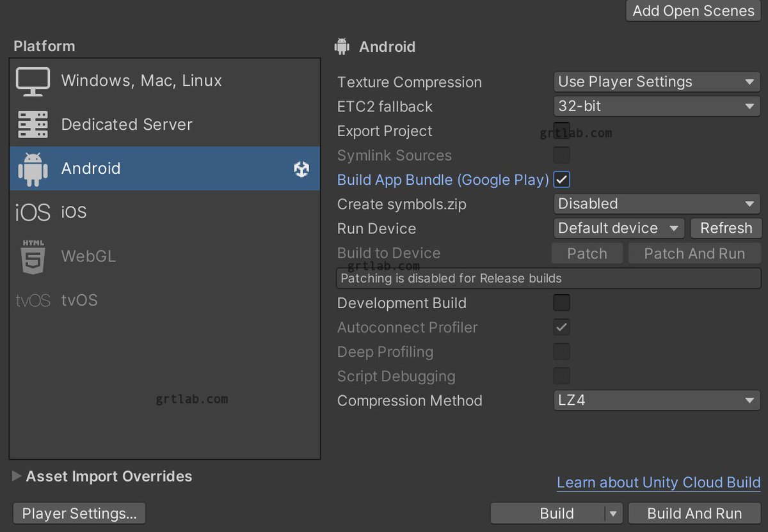Click the Add Open Scenes button
This screenshot has width=768, height=532.
coord(693,11)
